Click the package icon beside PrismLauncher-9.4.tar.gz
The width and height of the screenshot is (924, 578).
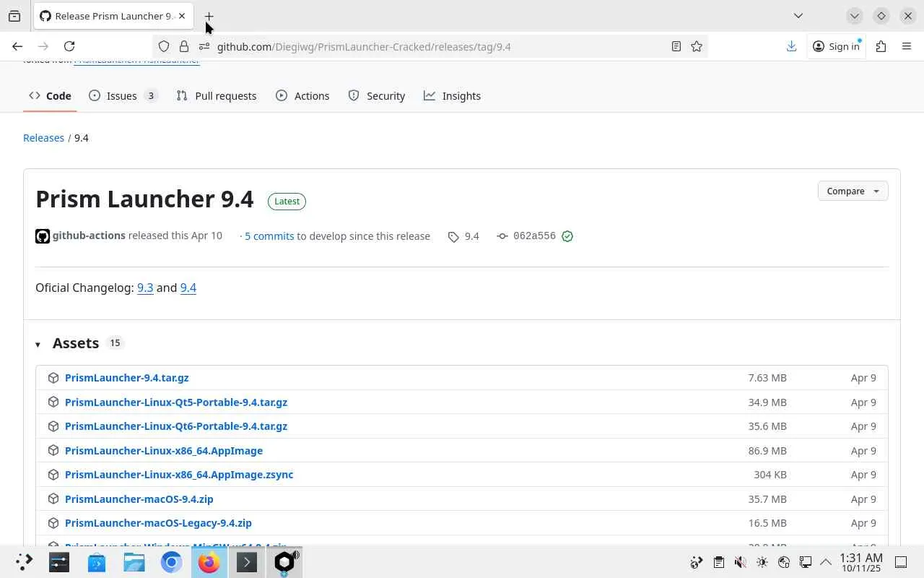[53, 378]
